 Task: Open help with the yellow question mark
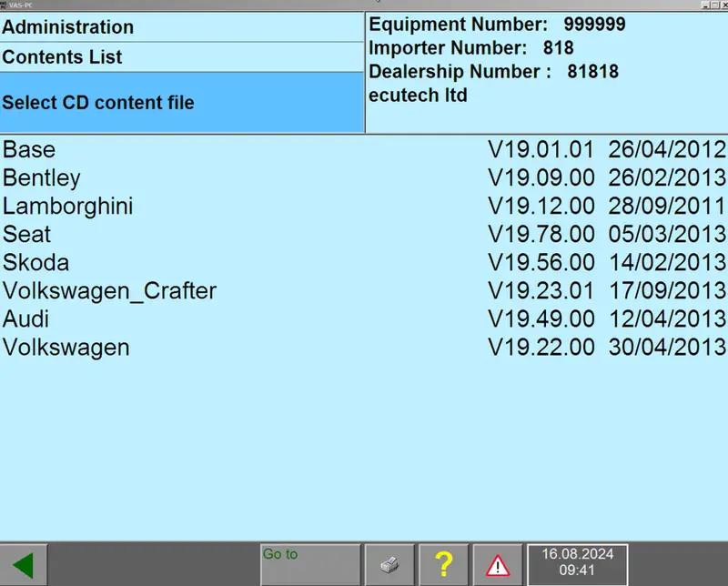coord(443,565)
